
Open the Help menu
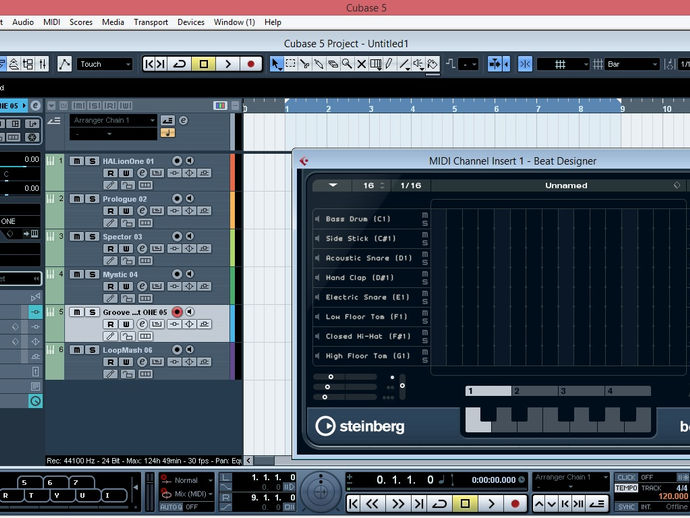tap(273, 22)
